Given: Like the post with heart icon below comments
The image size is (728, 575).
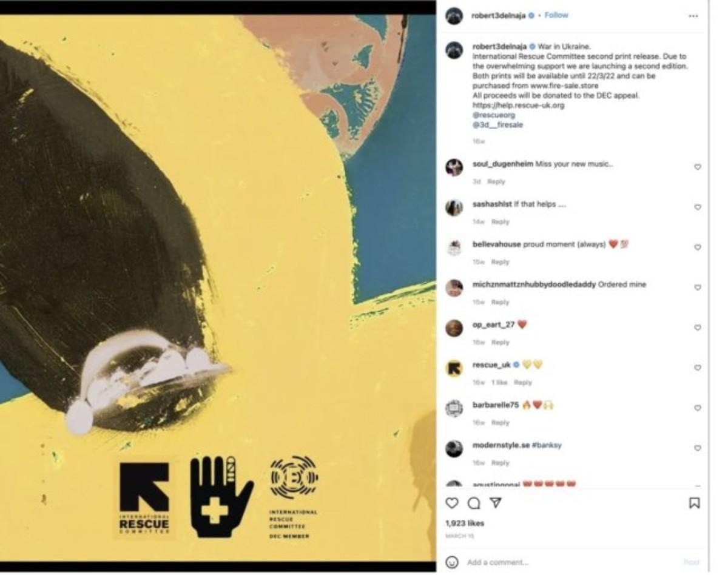Looking at the screenshot, I should pos(452,503).
